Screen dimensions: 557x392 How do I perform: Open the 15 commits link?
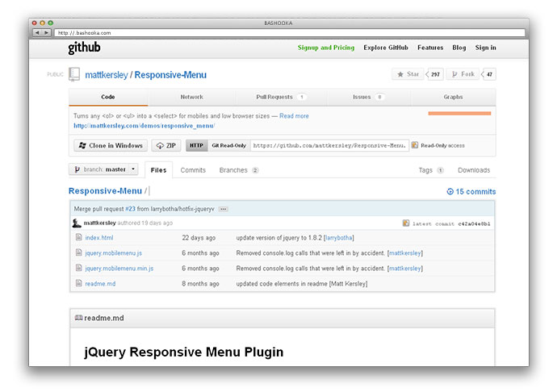(471, 191)
